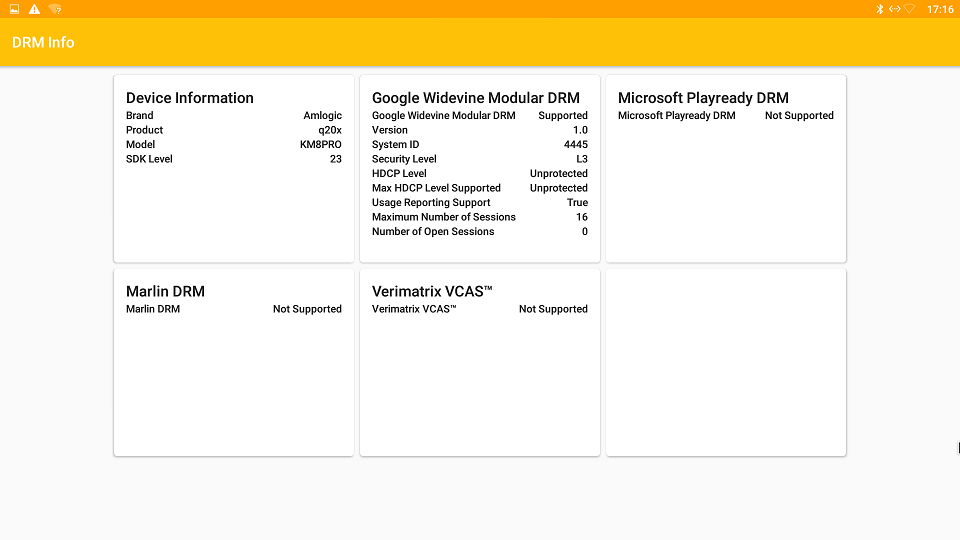The width and height of the screenshot is (960, 540).
Task: Click the System ID value 4445
Action: pos(576,144)
